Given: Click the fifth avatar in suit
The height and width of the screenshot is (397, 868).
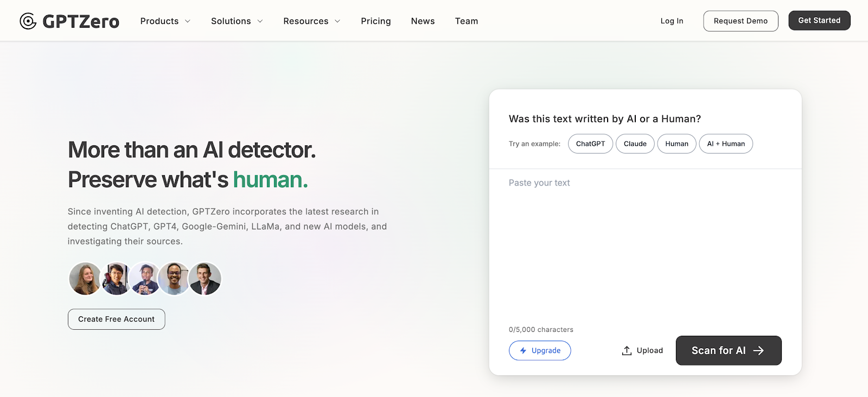Looking at the screenshot, I should point(205,279).
